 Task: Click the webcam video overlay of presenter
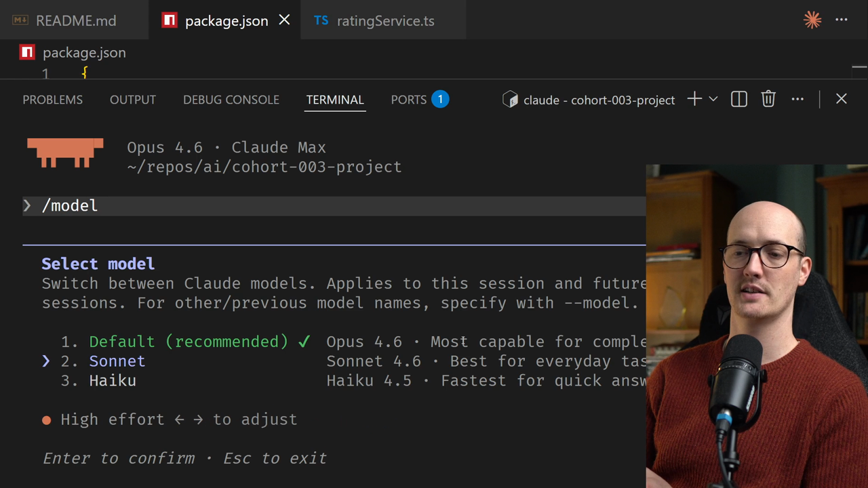click(757, 326)
